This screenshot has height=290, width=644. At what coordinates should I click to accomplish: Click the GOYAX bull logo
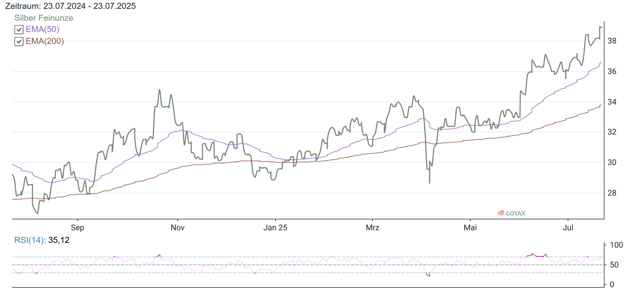click(501, 213)
